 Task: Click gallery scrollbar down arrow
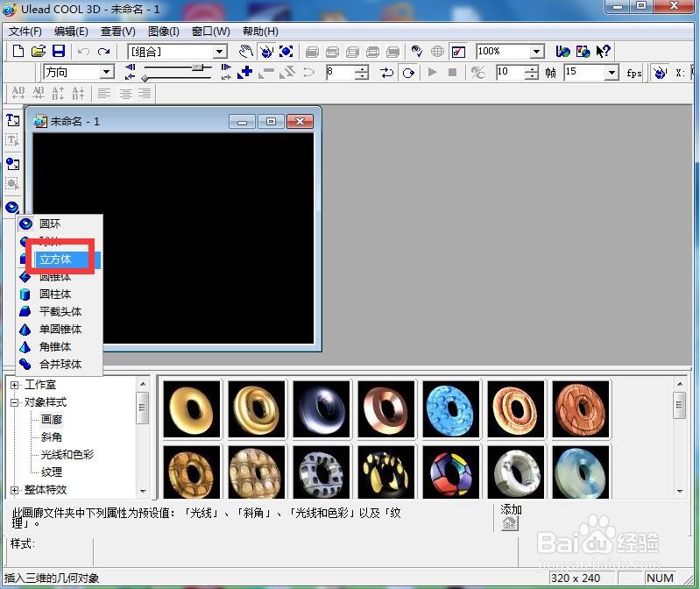(x=680, y=491)
